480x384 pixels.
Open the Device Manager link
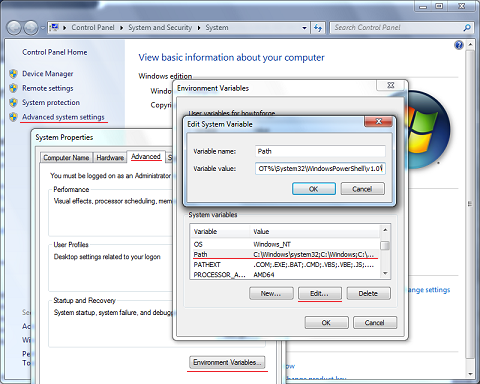click(48, 74)
